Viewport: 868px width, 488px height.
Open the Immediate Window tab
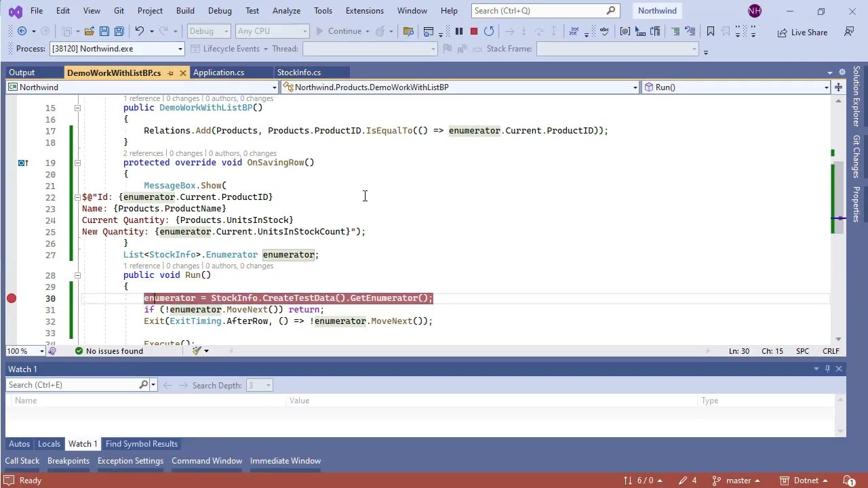click(285, 461)
